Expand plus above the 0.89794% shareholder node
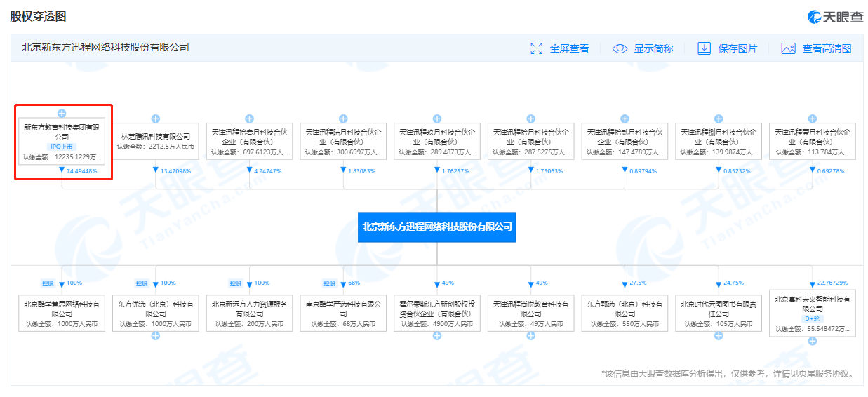The width and height of the screenshot is (868, 397). 625,119
